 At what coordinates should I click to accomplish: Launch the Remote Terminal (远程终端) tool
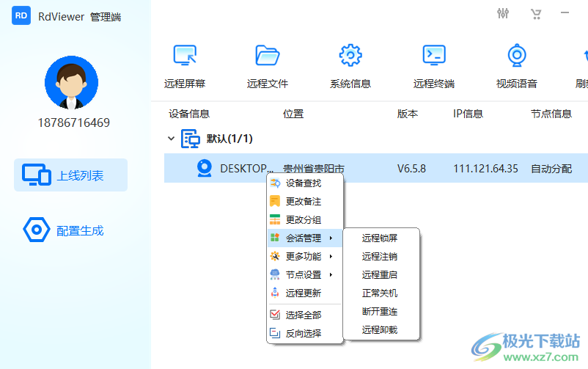click(434, 67)
